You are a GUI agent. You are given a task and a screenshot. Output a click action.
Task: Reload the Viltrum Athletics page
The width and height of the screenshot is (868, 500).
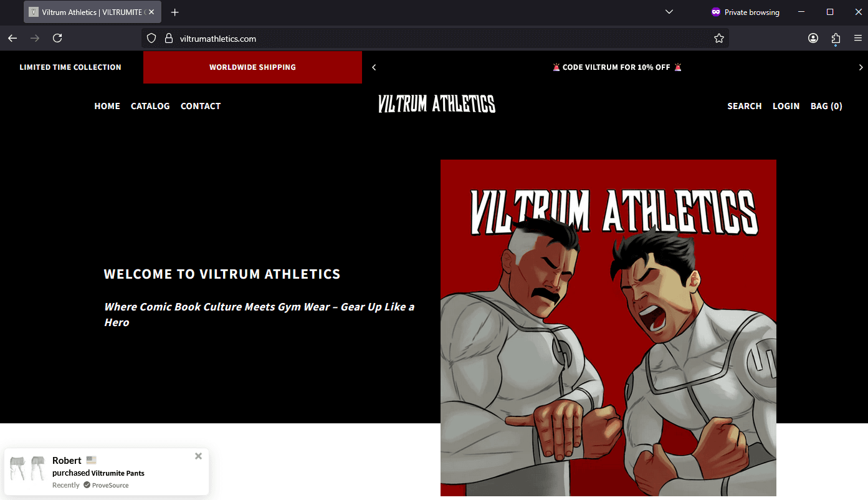point(57,38)
